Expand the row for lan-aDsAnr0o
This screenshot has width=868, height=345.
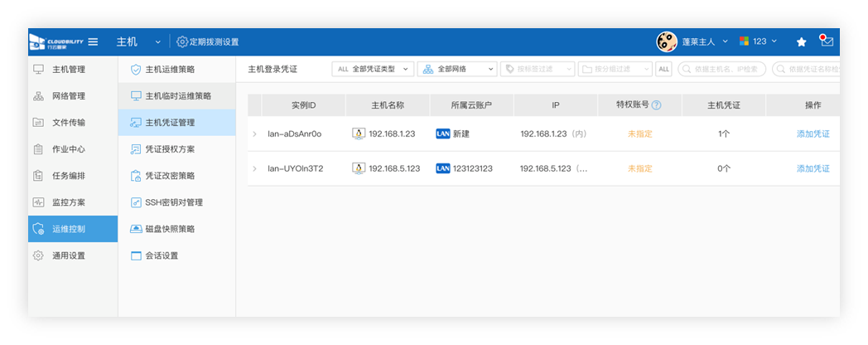[255, 134]
